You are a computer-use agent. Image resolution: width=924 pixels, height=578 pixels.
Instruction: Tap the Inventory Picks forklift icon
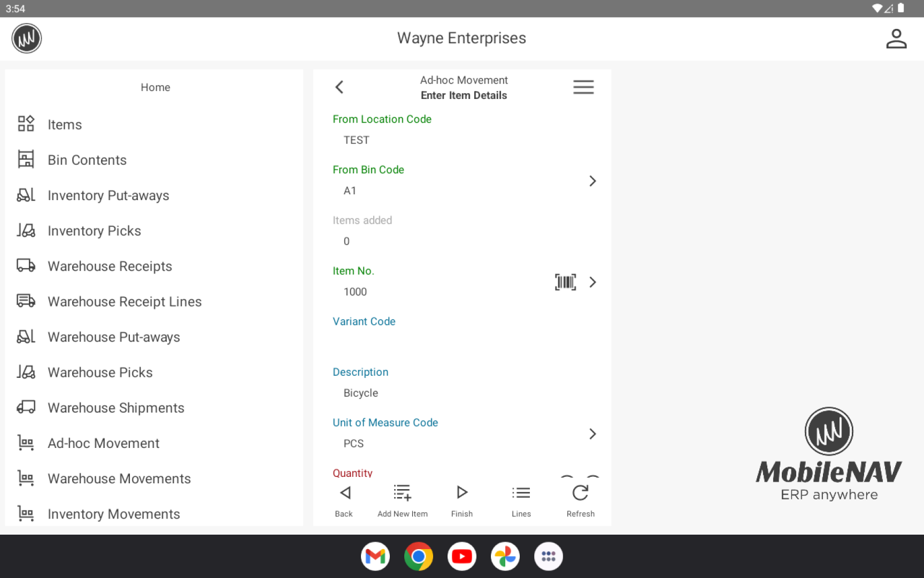(26, 230)
